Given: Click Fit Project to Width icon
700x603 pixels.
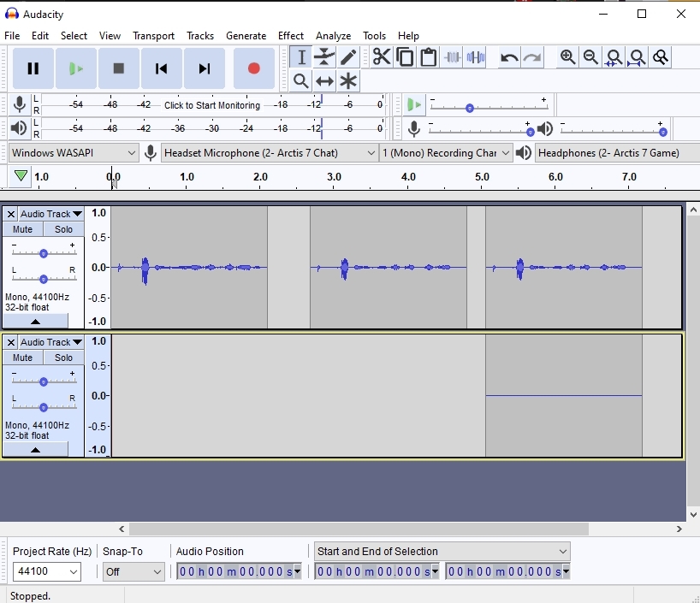Looking at the screenshot, I should [638, 57].
